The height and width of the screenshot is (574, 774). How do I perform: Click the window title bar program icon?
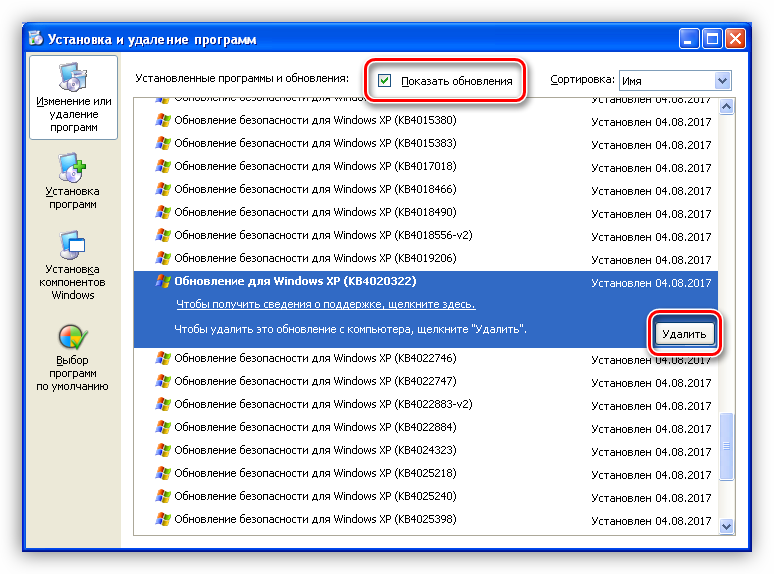click(36, 38)
